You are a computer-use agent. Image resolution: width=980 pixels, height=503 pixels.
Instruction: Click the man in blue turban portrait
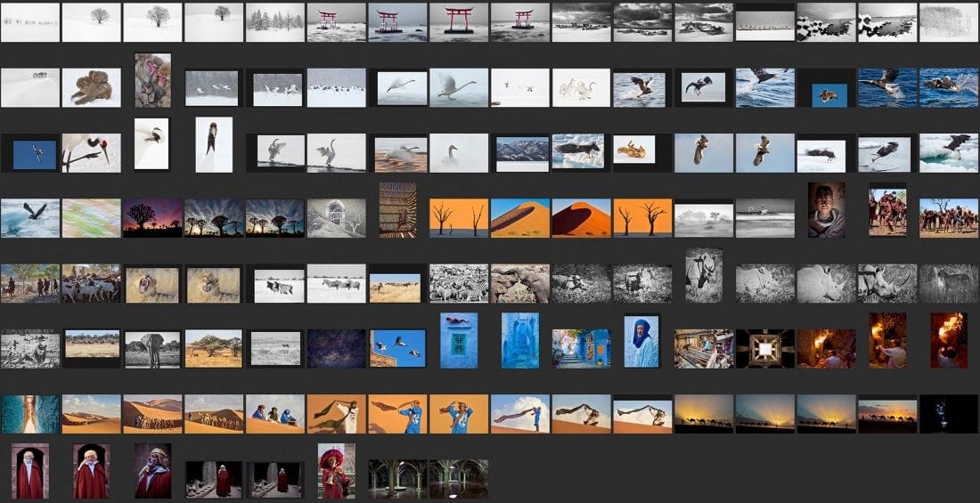(x=641, y=341)
